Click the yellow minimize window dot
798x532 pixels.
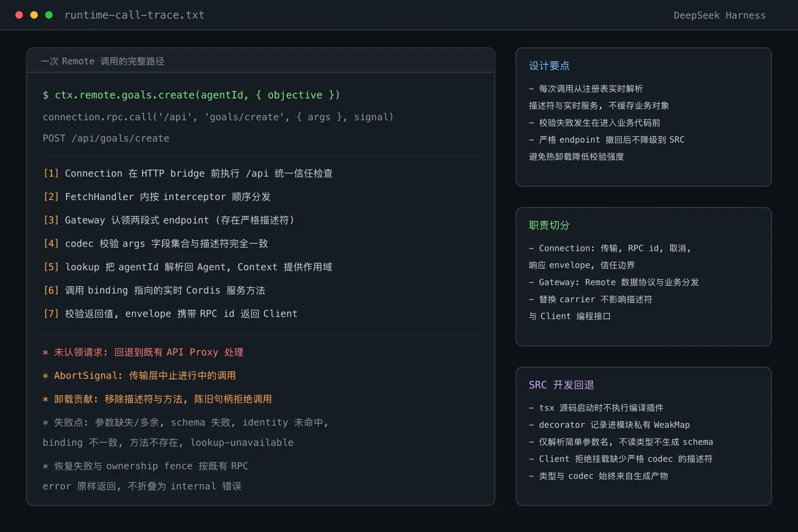[34, 15]
